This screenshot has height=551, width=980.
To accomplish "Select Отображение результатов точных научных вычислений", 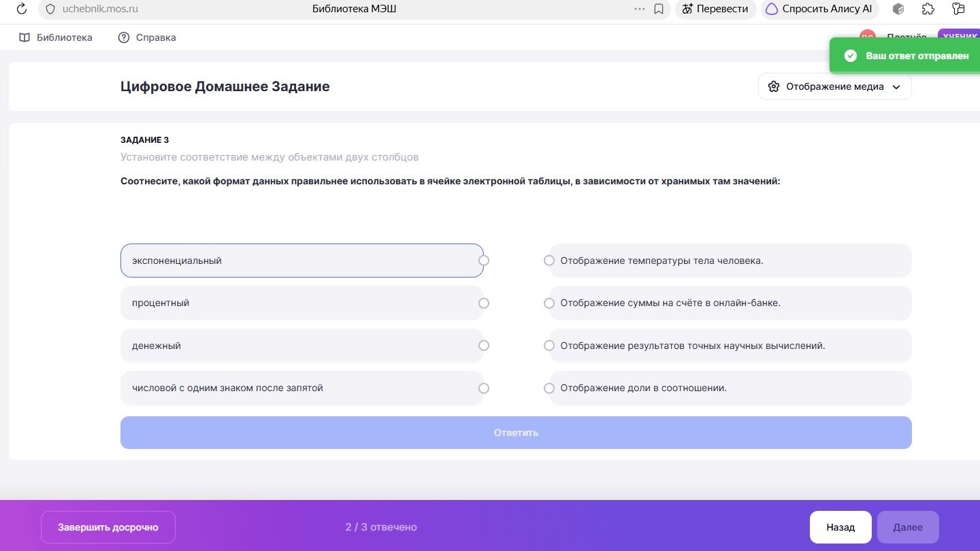I will click(x=730, y=346).
